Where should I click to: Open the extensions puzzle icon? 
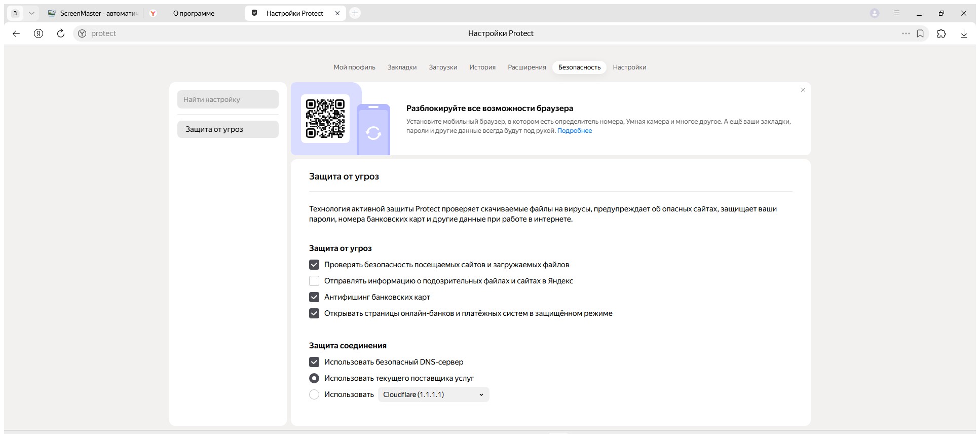pos(941,33)
